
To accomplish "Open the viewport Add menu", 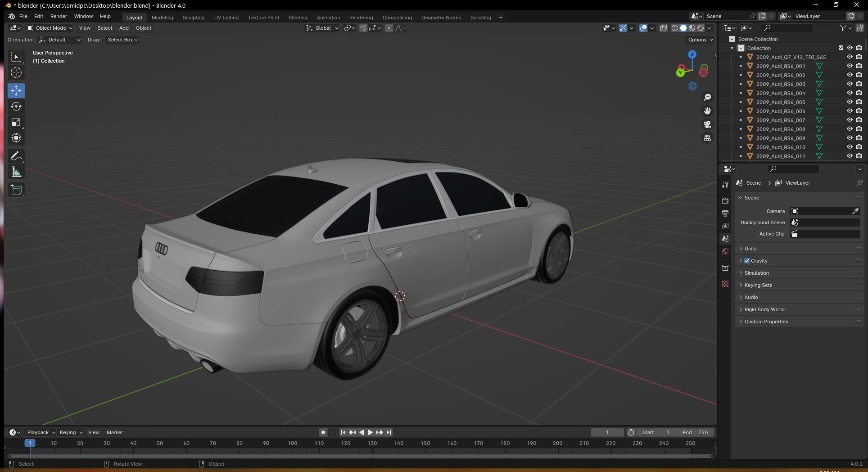I will (124, 28).
